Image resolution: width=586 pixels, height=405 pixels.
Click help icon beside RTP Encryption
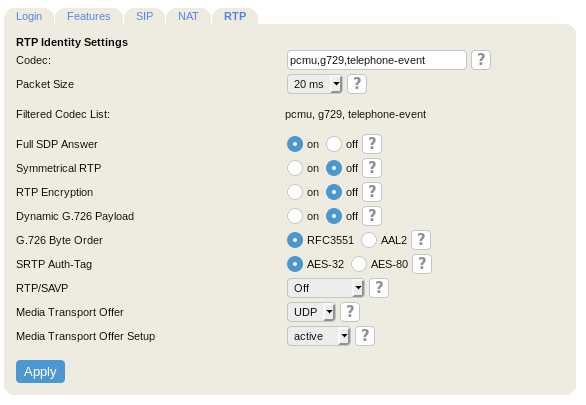coord(372,192)
